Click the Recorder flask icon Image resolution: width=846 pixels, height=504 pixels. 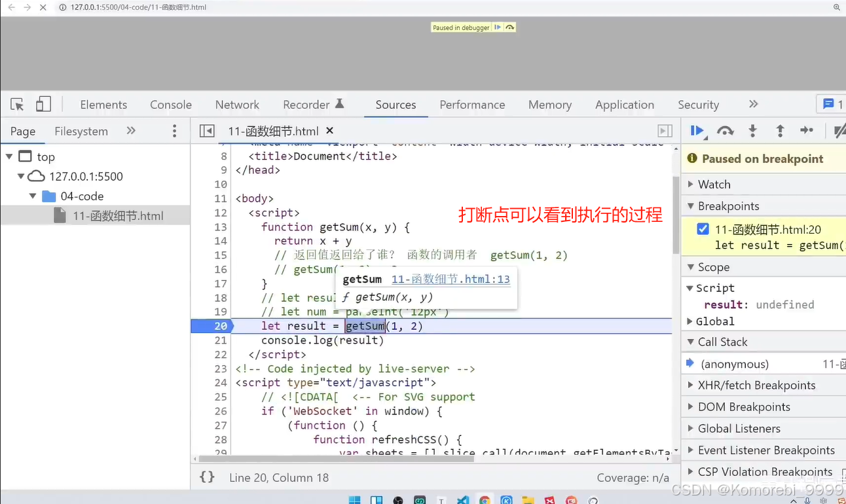339,103
